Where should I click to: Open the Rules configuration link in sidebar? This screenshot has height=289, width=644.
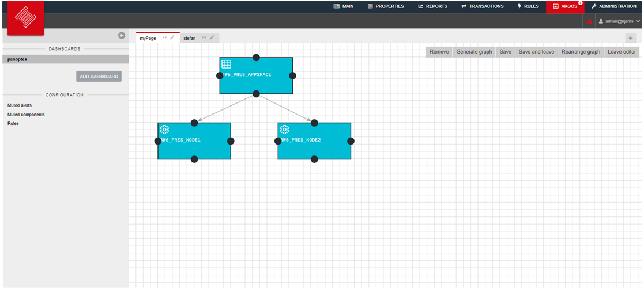(13, 123)
